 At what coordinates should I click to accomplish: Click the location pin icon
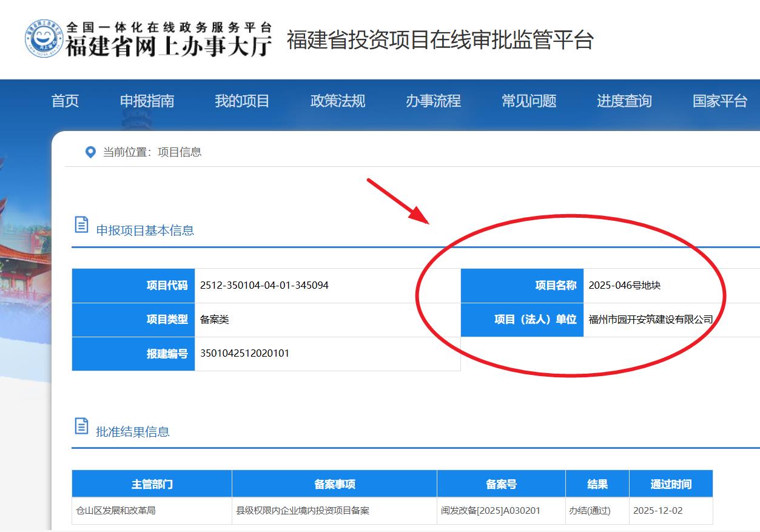tap(90, 152)
